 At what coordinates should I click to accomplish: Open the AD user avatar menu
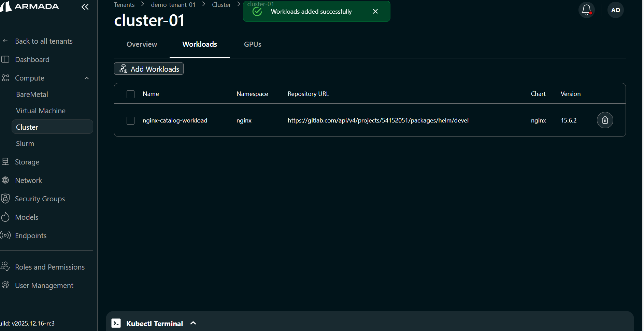(x=615, y=10)
